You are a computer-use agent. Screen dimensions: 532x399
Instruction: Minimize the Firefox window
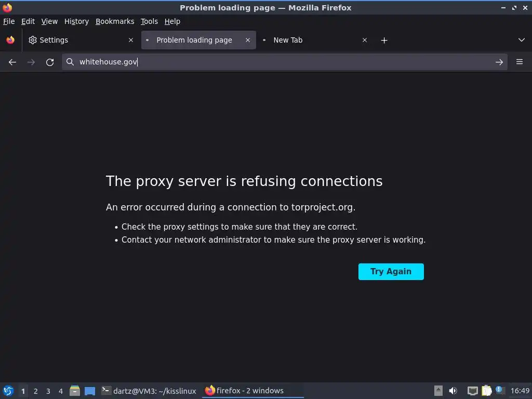[503, 8]
